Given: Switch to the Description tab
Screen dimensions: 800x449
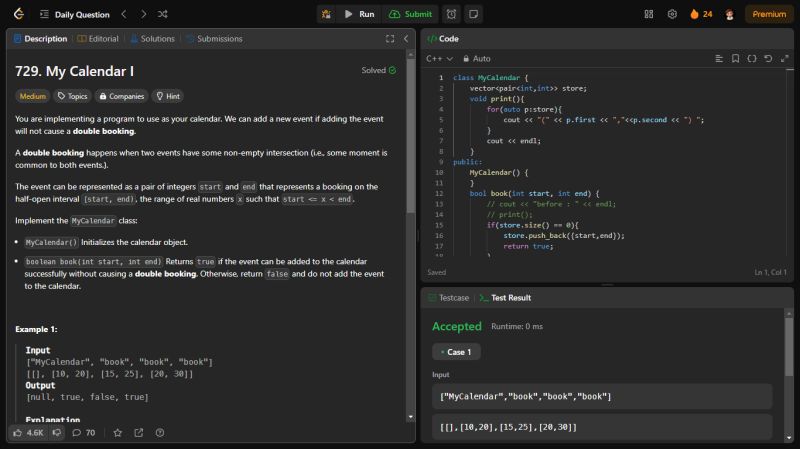Looking at the screenshot, I should pos(40,39).
